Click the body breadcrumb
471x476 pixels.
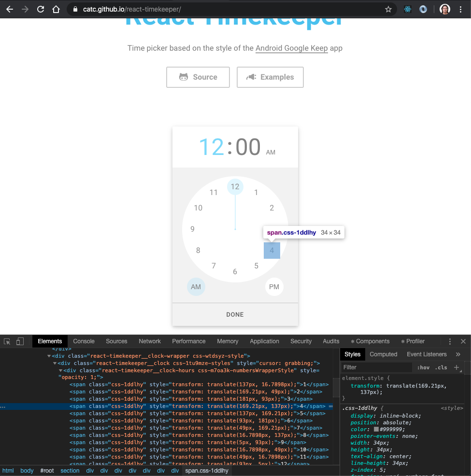click(27, 471)
